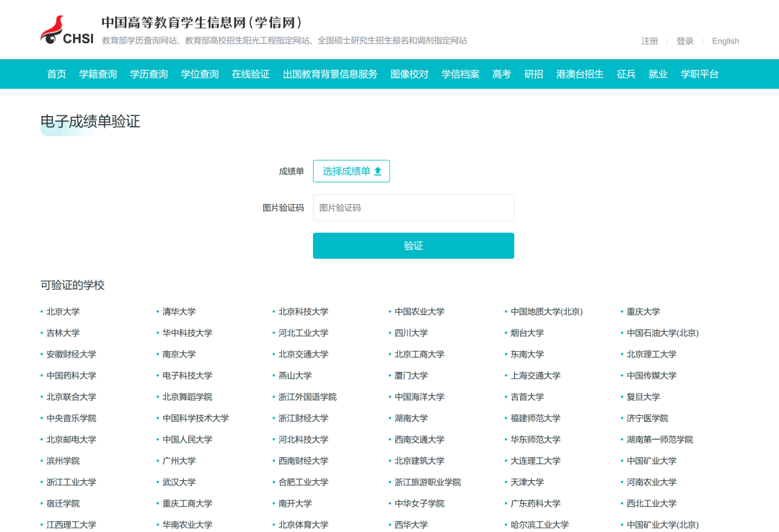Screen dimensions: 779x532
Task: Select 清华大学 from school list
Action: click(180, 311)
